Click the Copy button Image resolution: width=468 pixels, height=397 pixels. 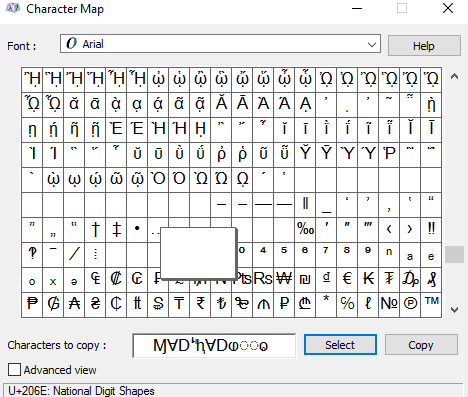click(421, 345)
